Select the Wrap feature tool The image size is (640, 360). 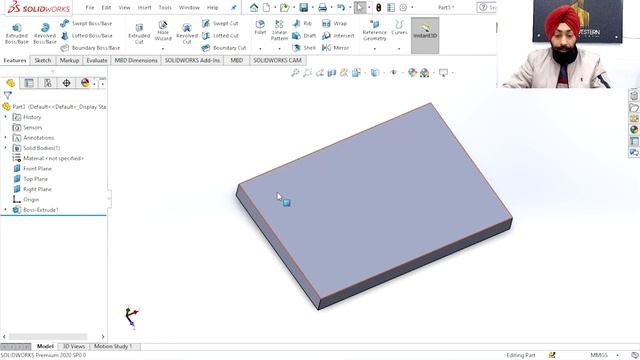click(x=334, y=23)
